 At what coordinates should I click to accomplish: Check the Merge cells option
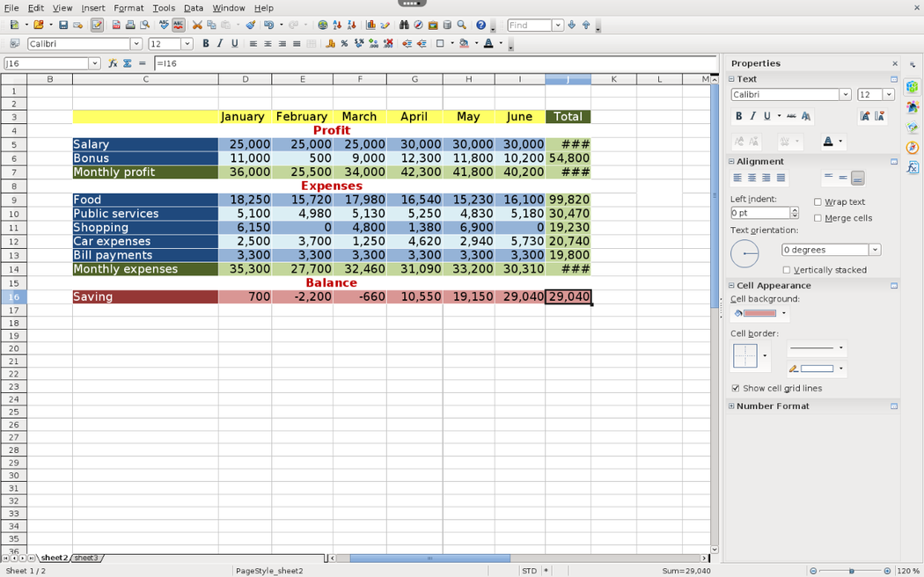[818, 218]
